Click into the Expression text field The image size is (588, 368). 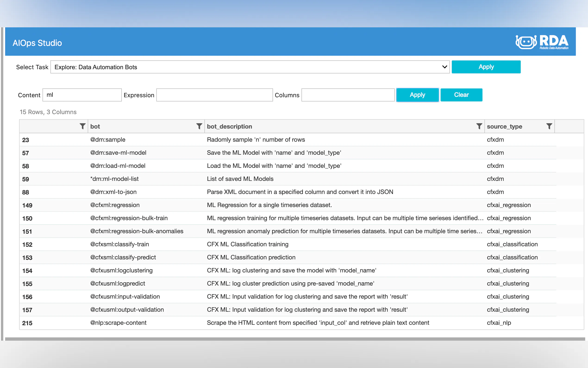point(214,95)
